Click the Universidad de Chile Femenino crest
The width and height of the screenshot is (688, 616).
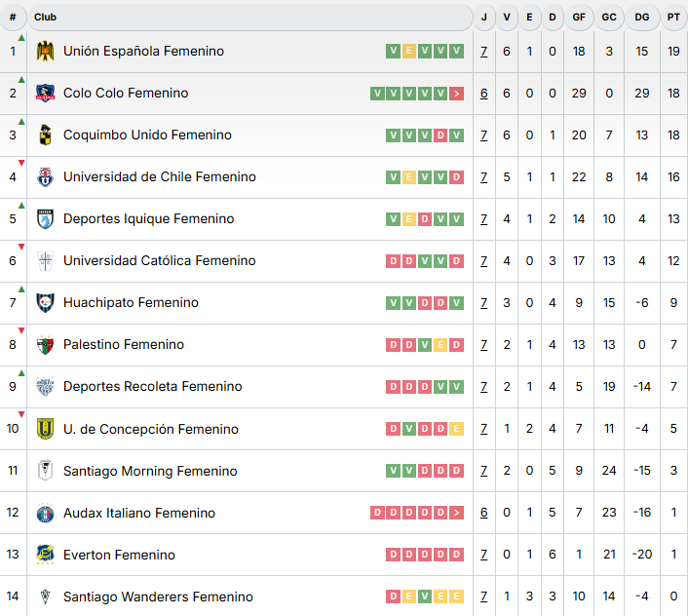coord(45,177)
